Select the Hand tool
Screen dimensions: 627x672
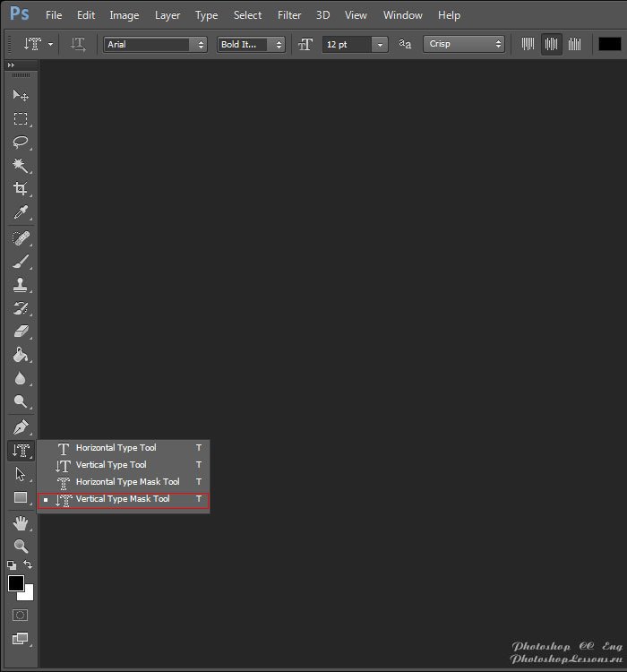(x=20, y=522)
